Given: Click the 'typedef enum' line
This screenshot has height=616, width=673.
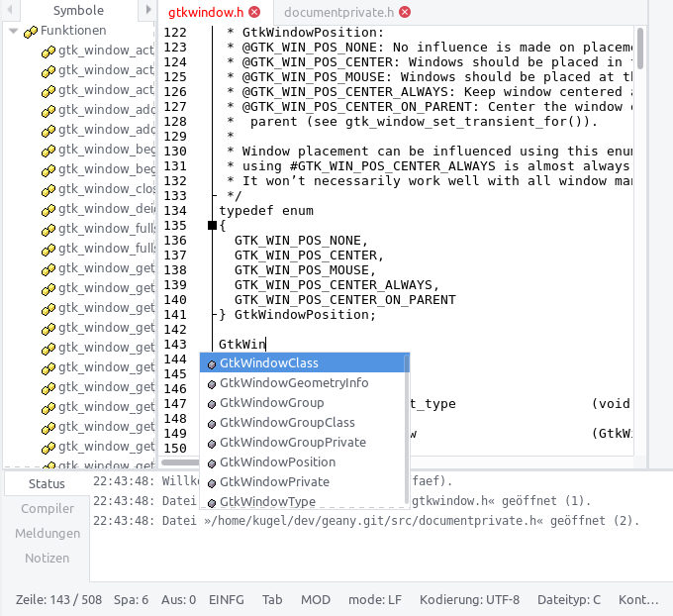Looking at the screenshot, I should coord(266,211).
